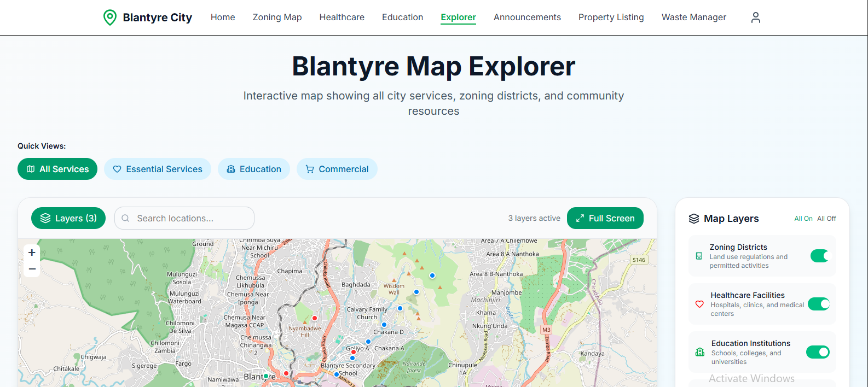Click the 'Quick Views:' label

coord(42,146)
